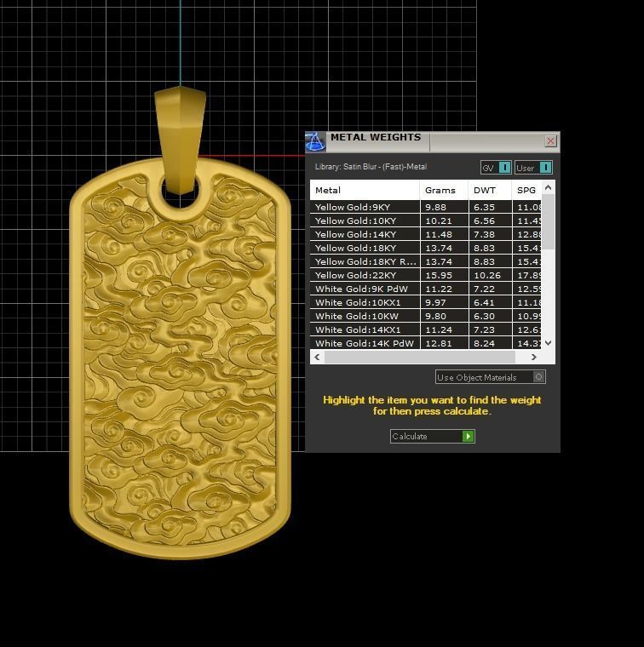The image size is (644, 647).
Task: Click the list's up scroll arrow
Action: click(x=549, y=188)
